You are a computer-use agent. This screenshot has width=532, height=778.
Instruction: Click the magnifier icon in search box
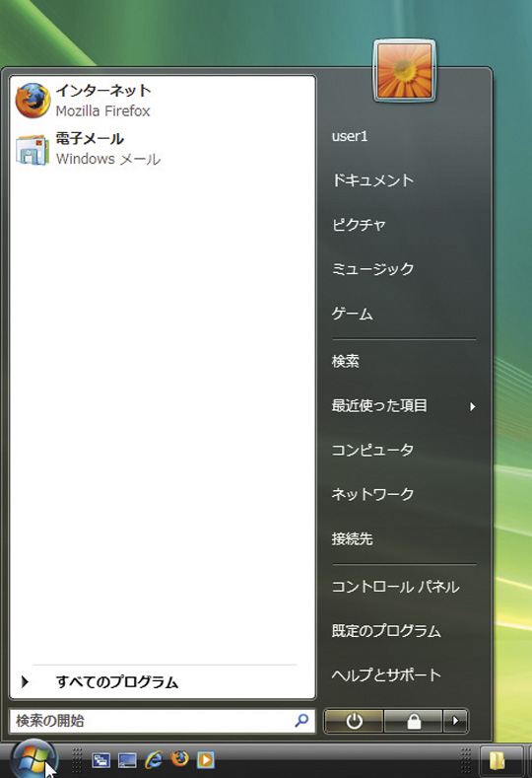tap(301, 721)
